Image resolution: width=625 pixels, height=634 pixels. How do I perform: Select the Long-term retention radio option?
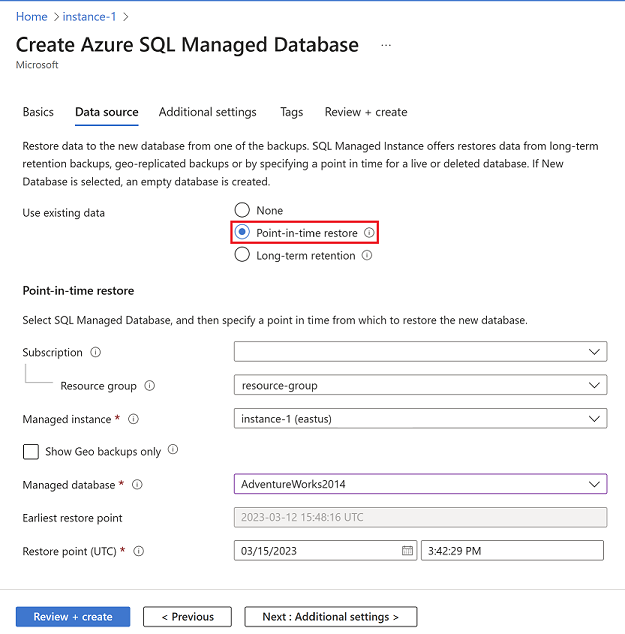[242, 256]
